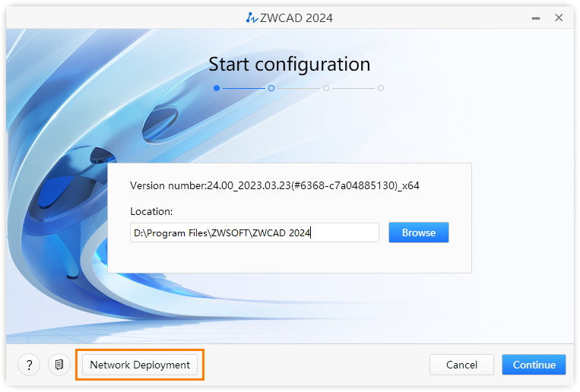Focus the Location path input field

(255, 232)
